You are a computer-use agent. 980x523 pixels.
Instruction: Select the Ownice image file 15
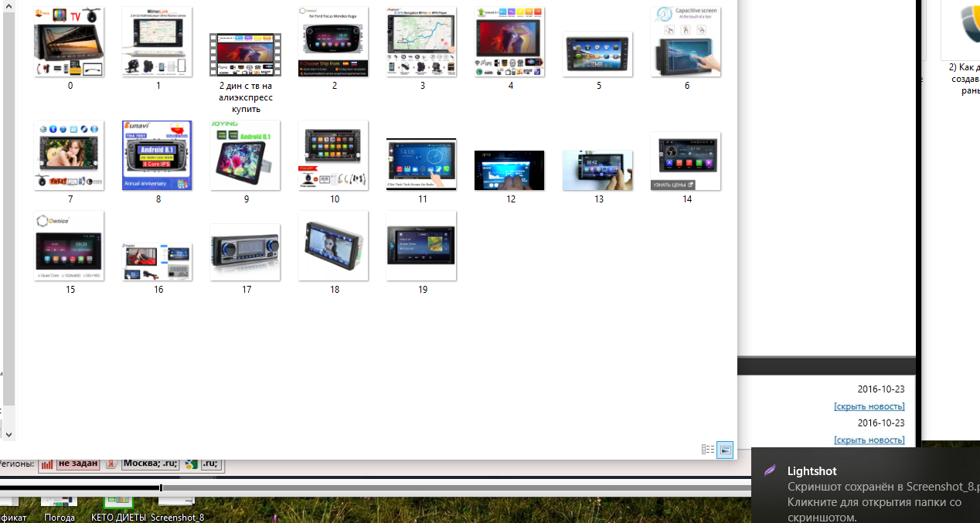(x=69, y=246)
